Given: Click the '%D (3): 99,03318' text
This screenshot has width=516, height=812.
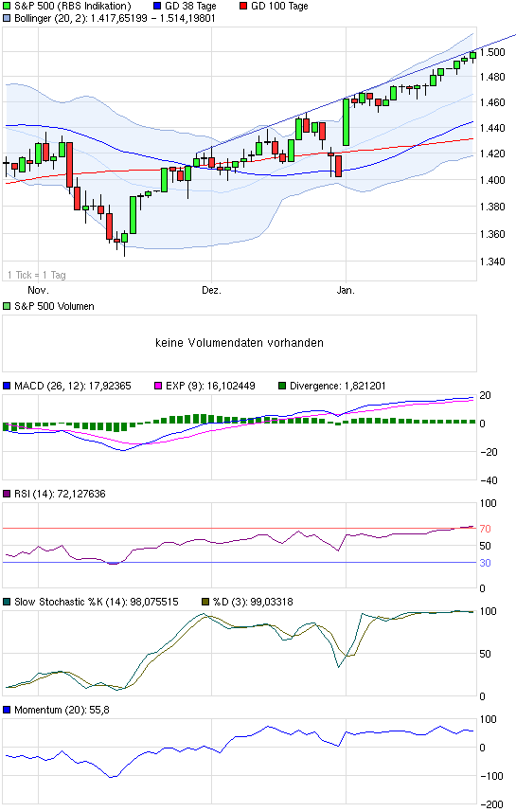Looking at the screenshot, I should pyautogui.click(x=253, y=602).
